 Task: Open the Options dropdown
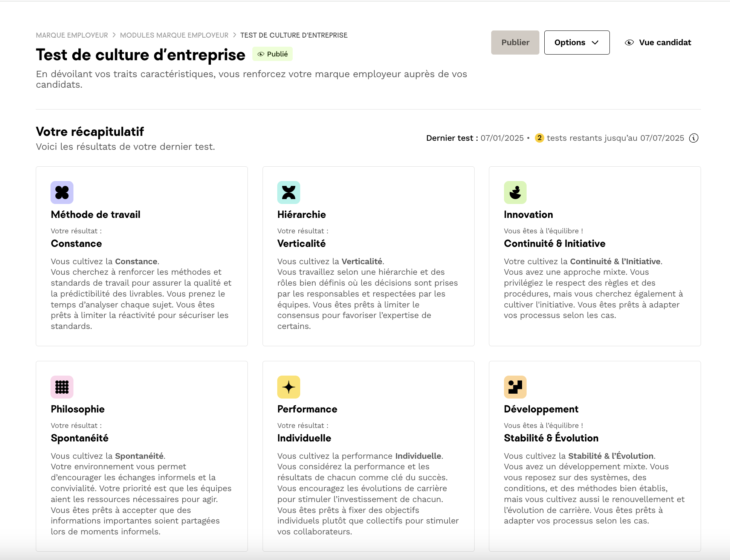(x=577, y=43)
